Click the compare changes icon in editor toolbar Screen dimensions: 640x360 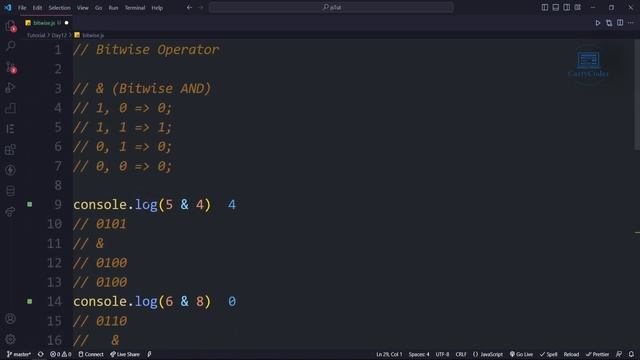609,23
